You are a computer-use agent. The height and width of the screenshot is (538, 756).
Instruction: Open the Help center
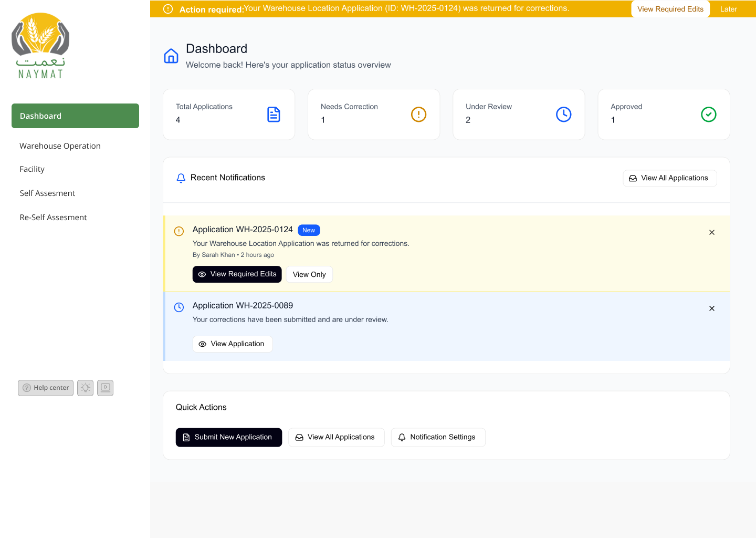[46, 388]
